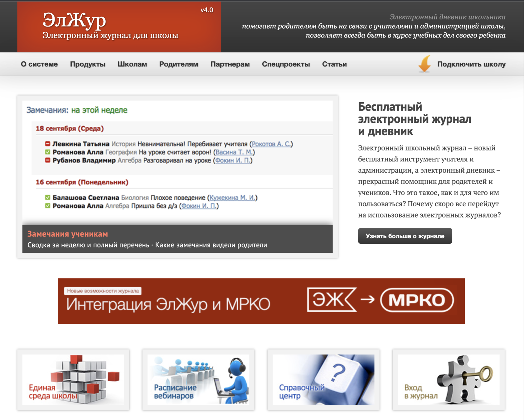
Task: Open Фокин И. П. link in Рубанов row
Action: (233, 160)
